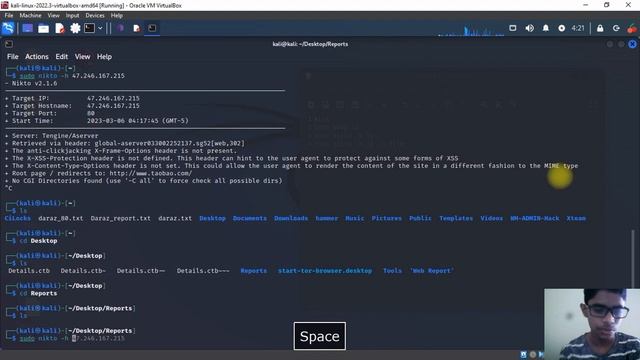Restore down the VirtualBox window
The width and height of the screenshot is (640, 360).
tap(607, 5)
